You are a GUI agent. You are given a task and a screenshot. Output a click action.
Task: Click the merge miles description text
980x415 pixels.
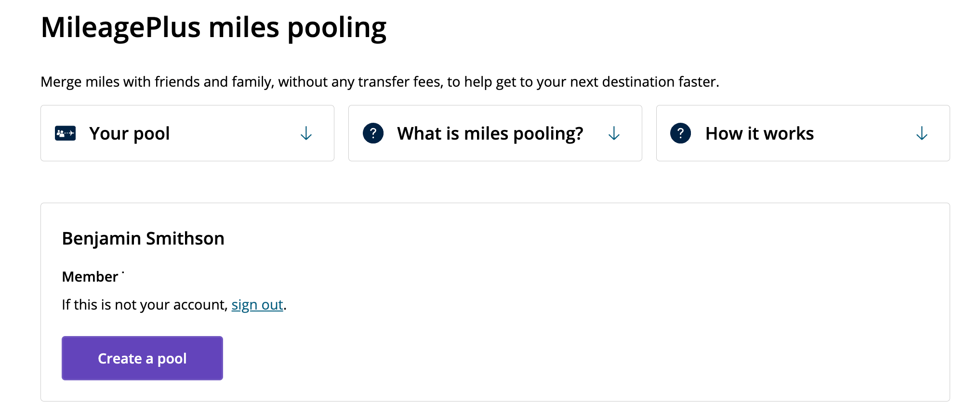[380, 82]
